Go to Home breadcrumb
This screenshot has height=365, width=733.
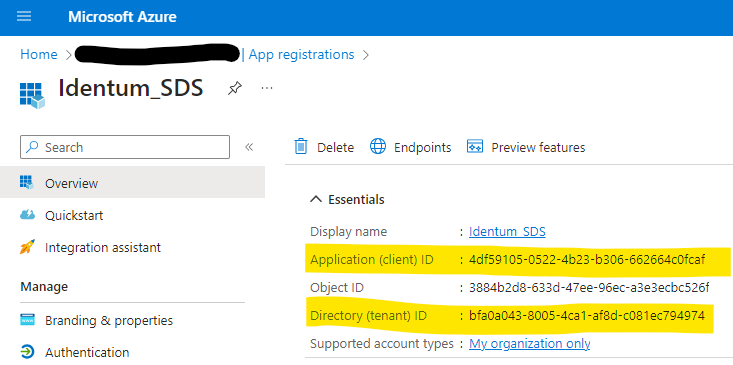(39, 54)
